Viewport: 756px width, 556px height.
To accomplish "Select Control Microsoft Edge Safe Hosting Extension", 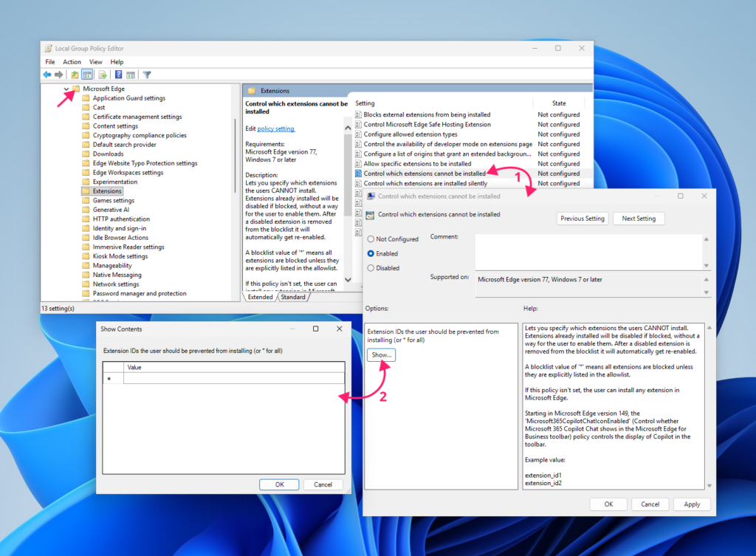I will (x=427, y=124).
